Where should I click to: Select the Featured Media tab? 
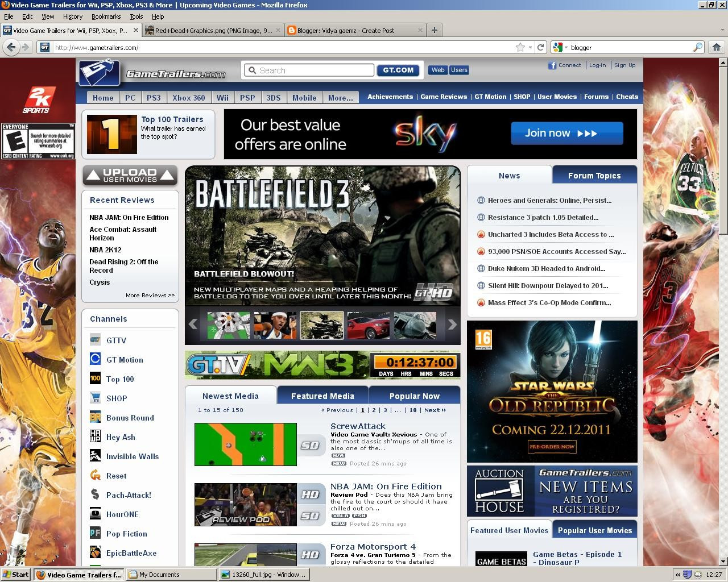click(322, 396)
